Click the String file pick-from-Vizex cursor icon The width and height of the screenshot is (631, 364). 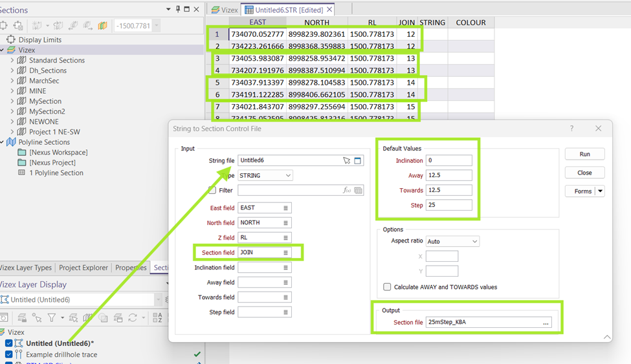346,160
